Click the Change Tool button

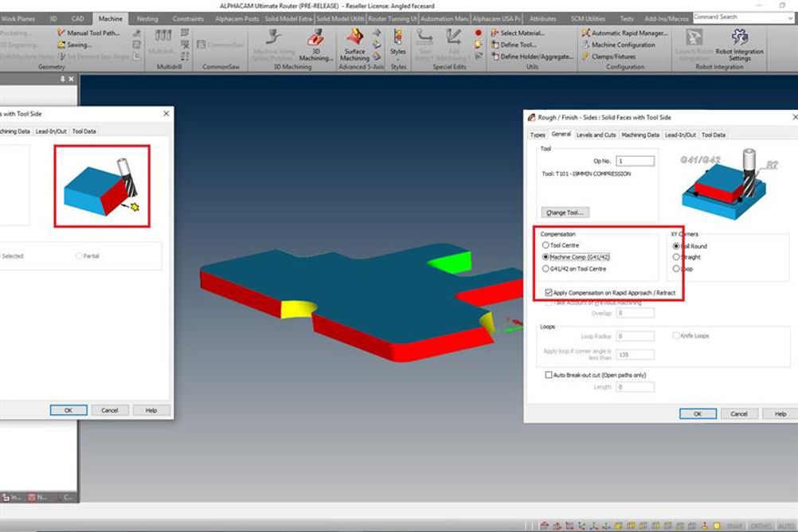pyautogui.click(x=565, y=213)
